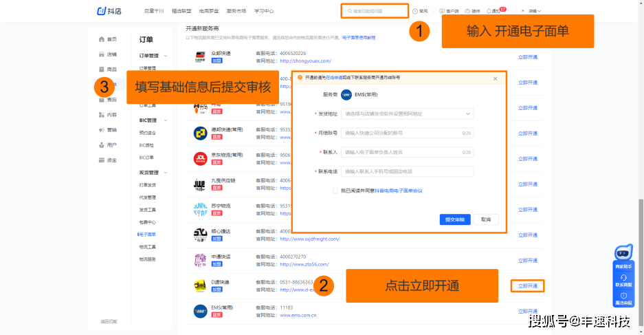Viewport: 644px width, 335px height.
Task: Open the 售后 sidebar item
Action: point(108,100)
